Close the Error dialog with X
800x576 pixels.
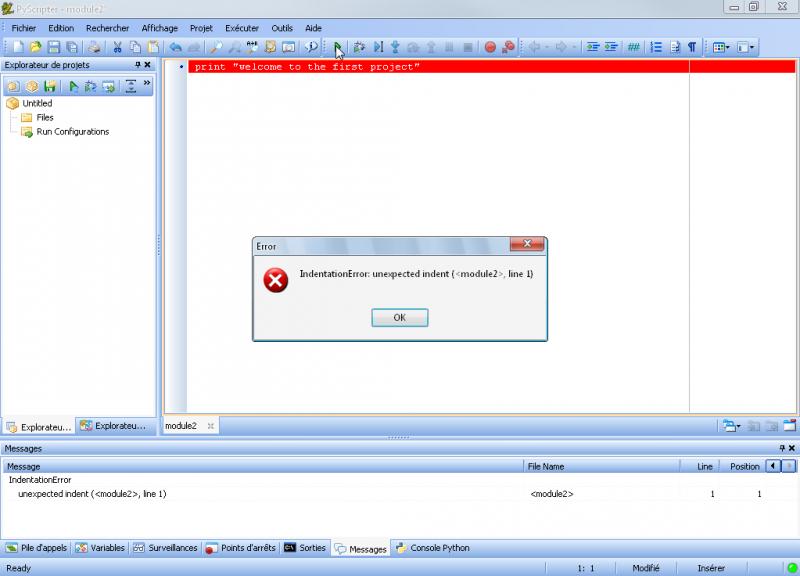(527, 243)
